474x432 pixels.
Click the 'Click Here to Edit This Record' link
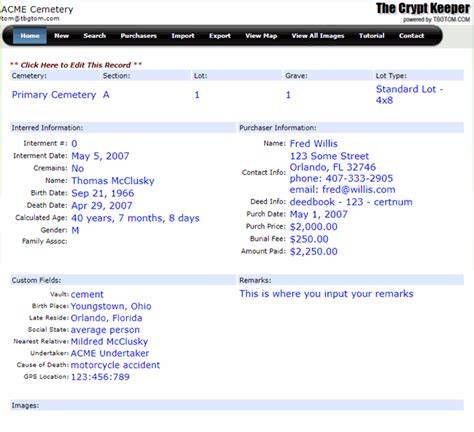[x=76, y=65]
